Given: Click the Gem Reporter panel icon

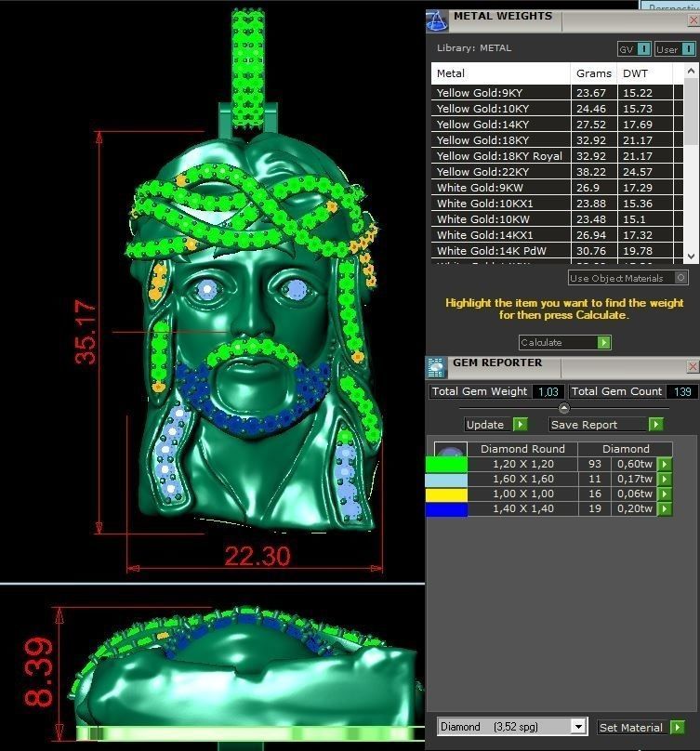Looking at the screenshot, I should tap(436, 367).
